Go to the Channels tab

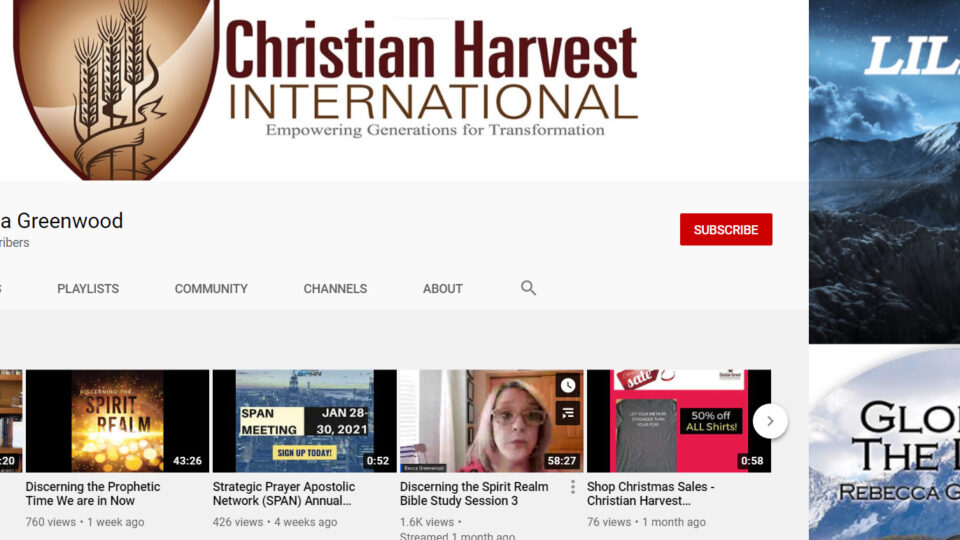coord(335,288)
